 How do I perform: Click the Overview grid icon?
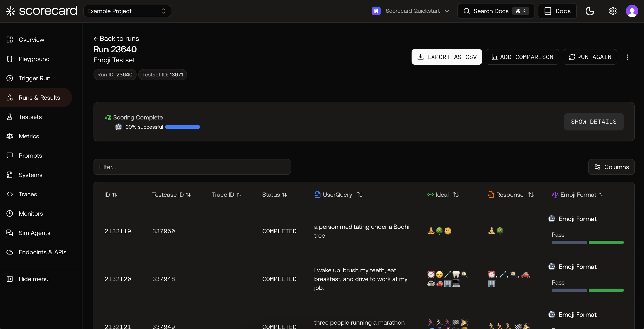tap(9, 40)
